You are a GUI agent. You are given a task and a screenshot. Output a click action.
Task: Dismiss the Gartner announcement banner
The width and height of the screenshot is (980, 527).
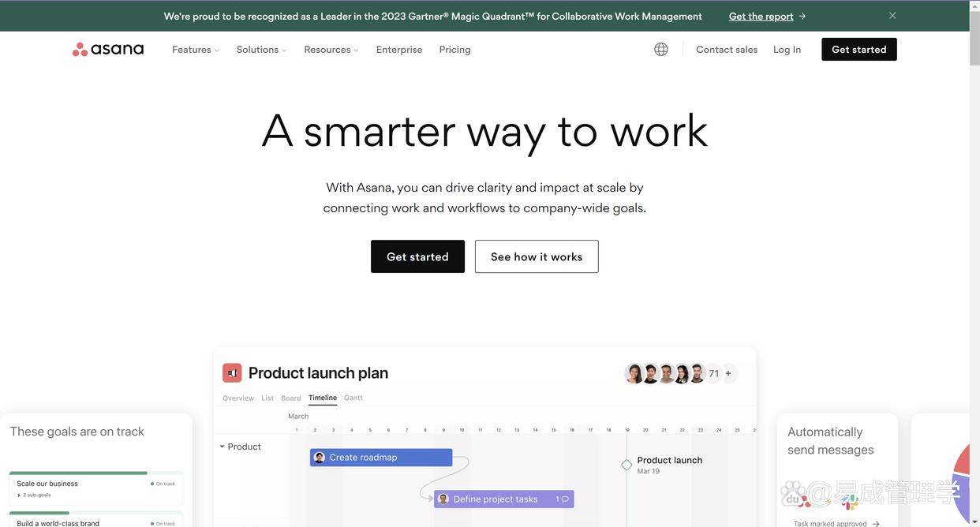[892, 16]
